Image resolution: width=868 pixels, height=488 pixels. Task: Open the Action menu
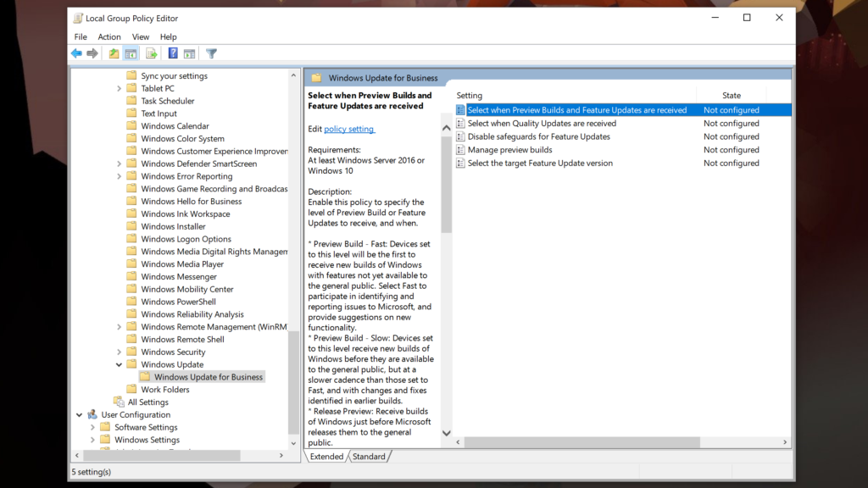click(x=109, y=37)
